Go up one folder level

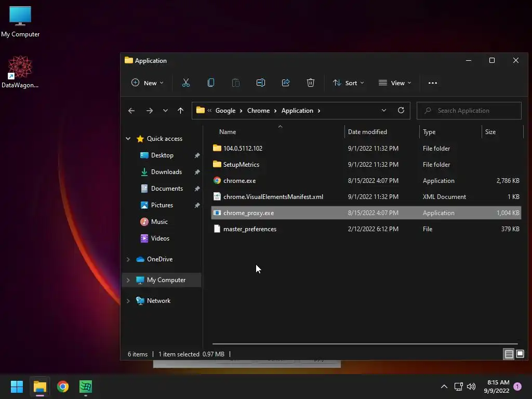(180, 111)
